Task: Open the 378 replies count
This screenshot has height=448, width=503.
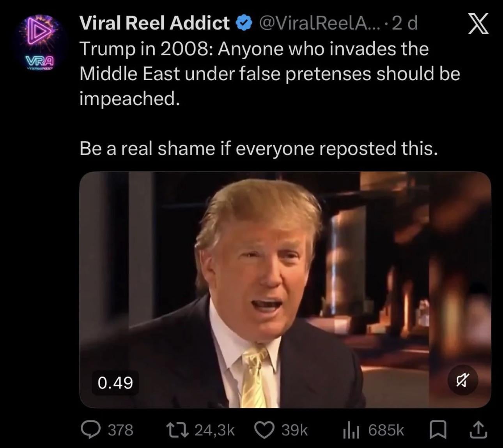Action: 120,430
